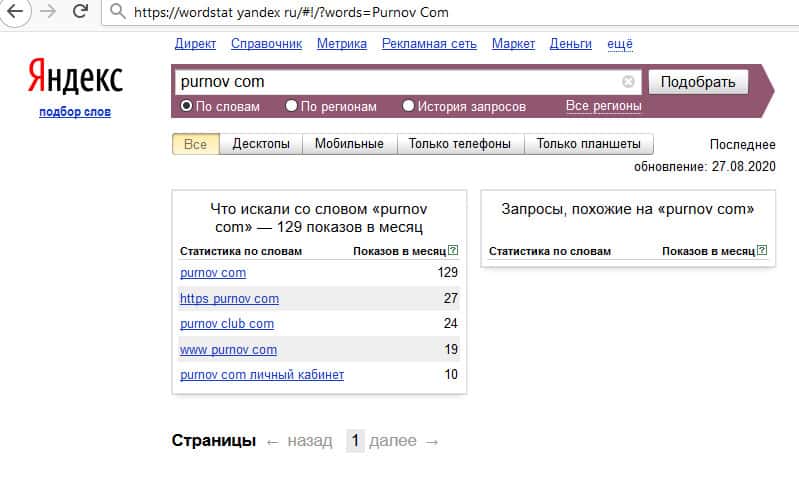
Task: Select the «По регионам» radio option
Action: (291, 106)
